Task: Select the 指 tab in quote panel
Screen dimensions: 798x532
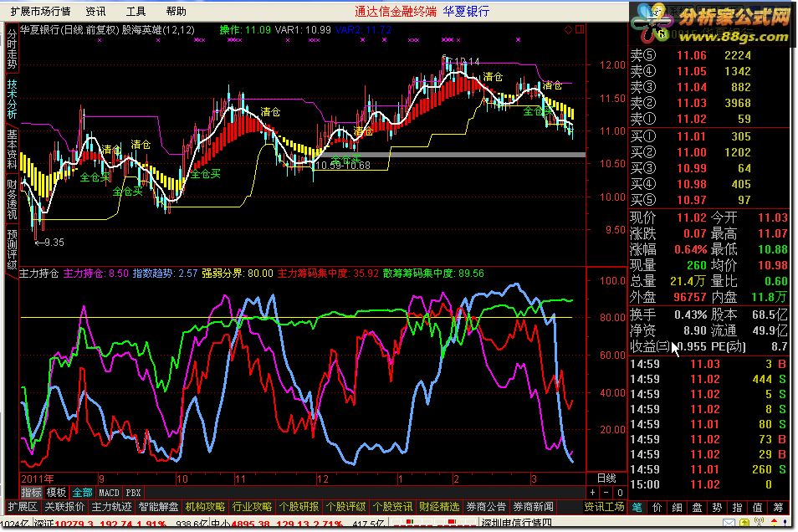Action: pos(738,508)
